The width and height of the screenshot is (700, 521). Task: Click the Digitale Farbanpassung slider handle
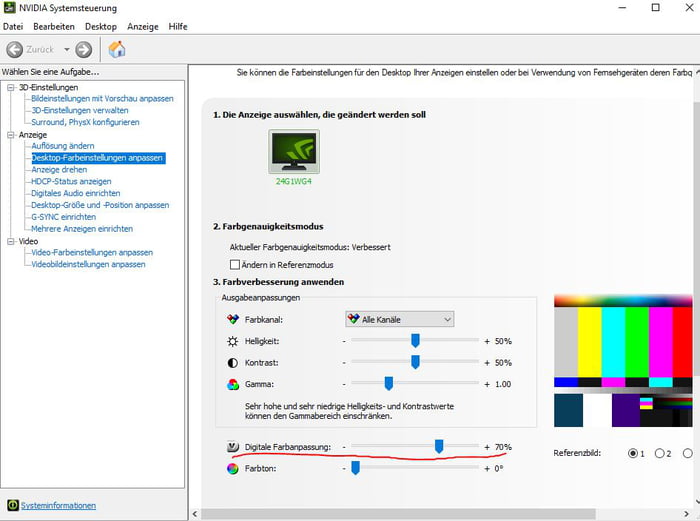[x=438, y=446]
